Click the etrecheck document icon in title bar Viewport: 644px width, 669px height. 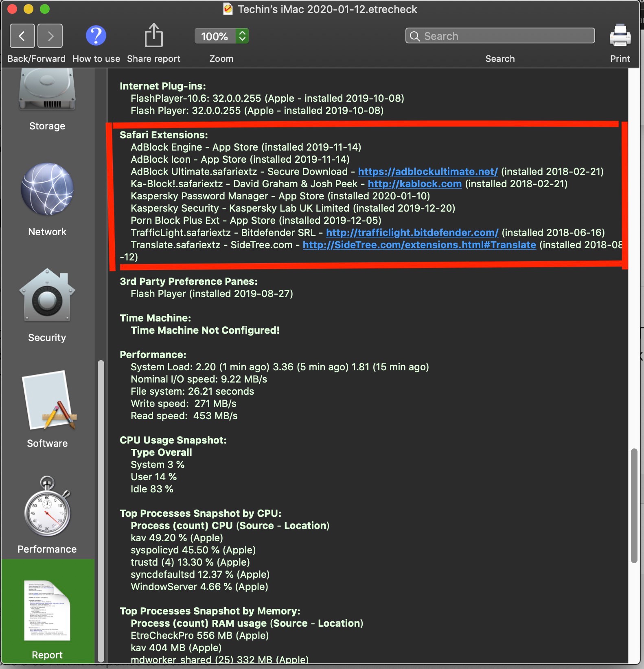(228, 9)
